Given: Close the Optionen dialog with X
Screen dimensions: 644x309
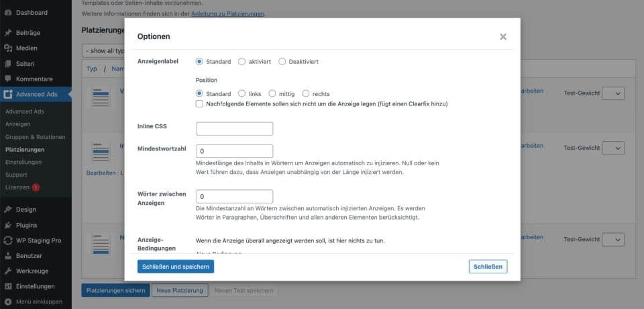Looking at the screenshot, I should [503, 37].
